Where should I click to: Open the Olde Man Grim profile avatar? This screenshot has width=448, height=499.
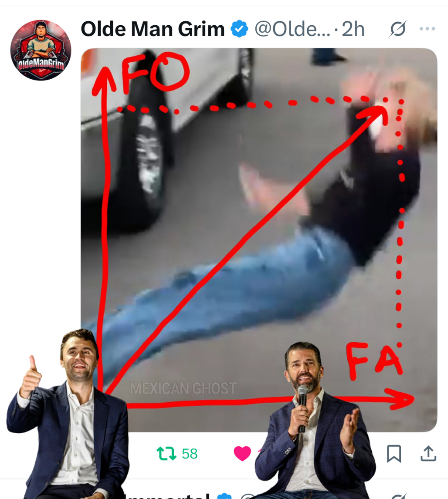click(41, 50)
